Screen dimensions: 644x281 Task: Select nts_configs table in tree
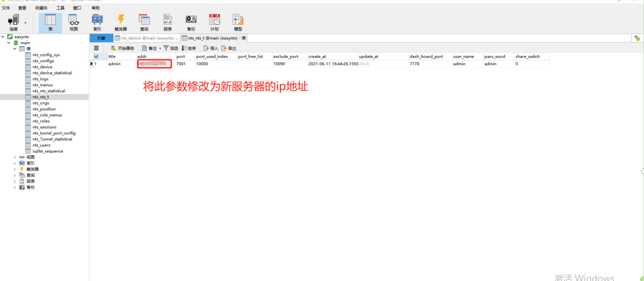point(43,61)
